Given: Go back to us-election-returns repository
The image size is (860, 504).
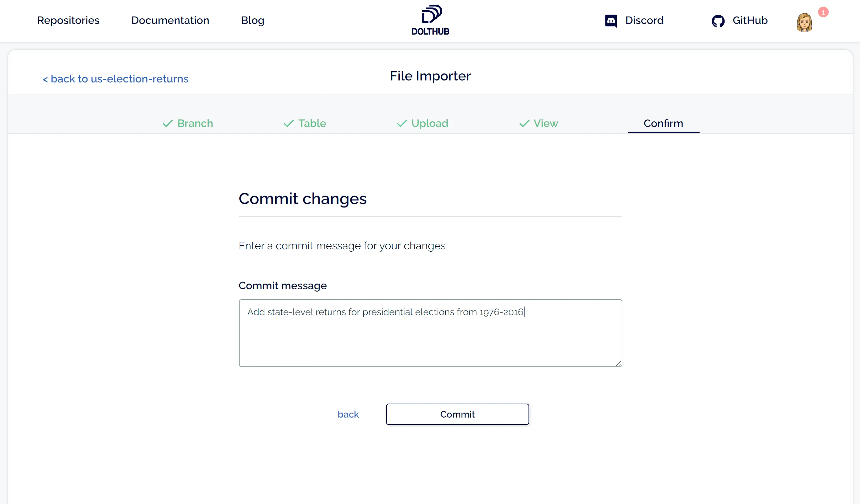Looking at the screenshot, I should coord(115,79).
